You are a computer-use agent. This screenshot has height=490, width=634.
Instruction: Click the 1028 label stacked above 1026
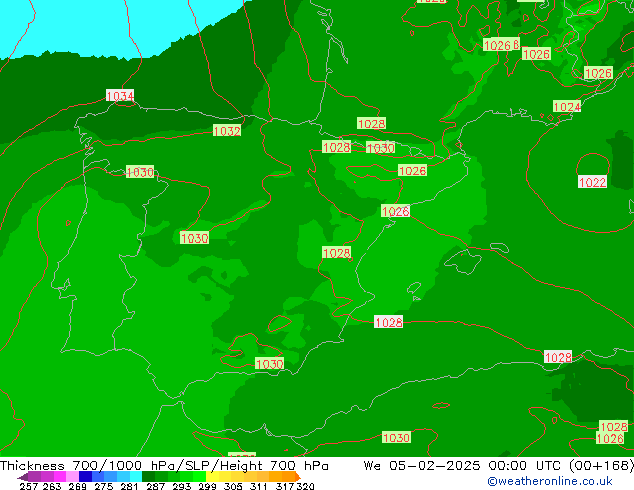[614, 427]
